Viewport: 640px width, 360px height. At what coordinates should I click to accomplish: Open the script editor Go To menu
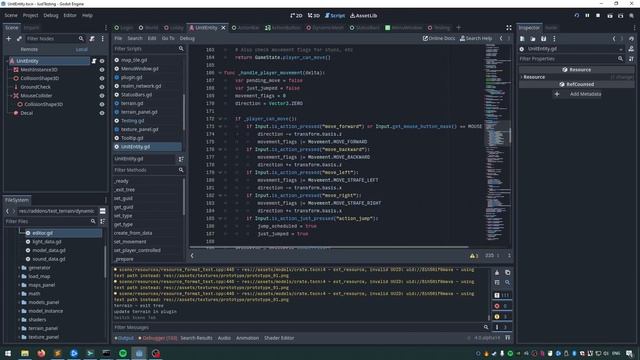(168, 38)
